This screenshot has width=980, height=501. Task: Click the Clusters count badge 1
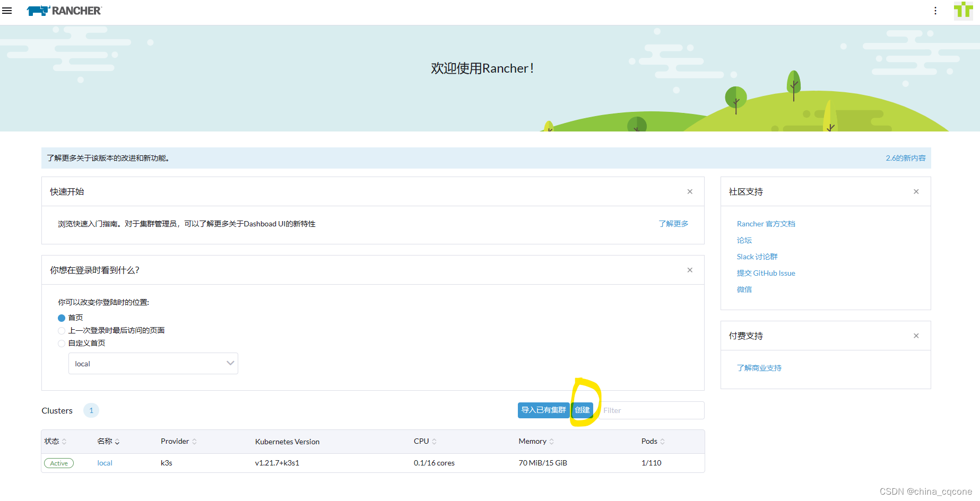click(91, 410)
